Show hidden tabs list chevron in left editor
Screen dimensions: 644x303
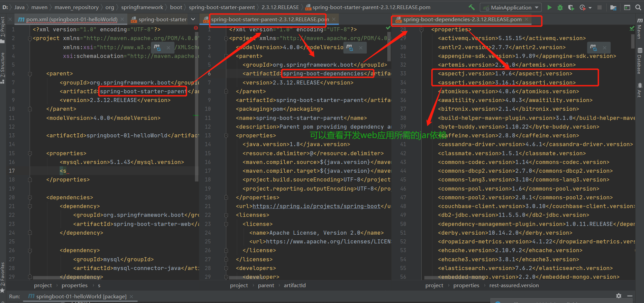click(193, 19)
